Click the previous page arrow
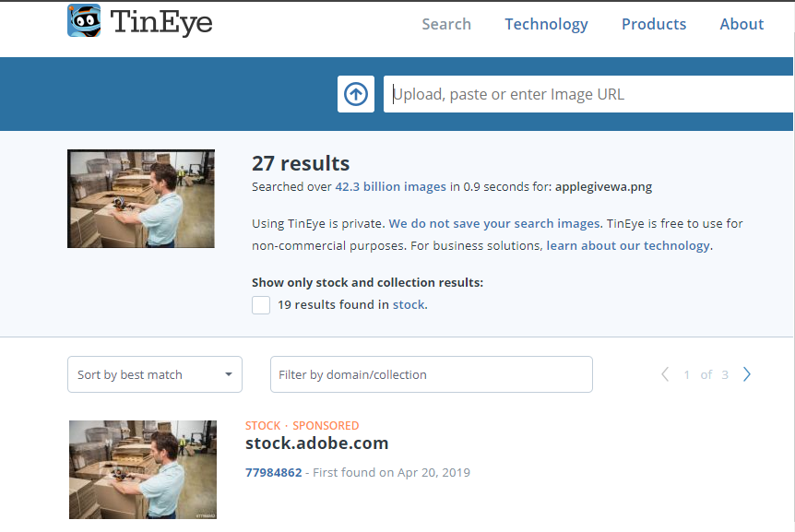Image resolution: width=795 pixels, height=532 pixels. click(x=665, y=374)
